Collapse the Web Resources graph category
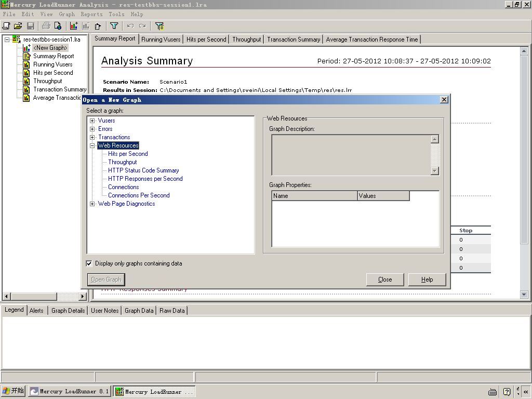532x399 pixels. [x=92, y=145]
